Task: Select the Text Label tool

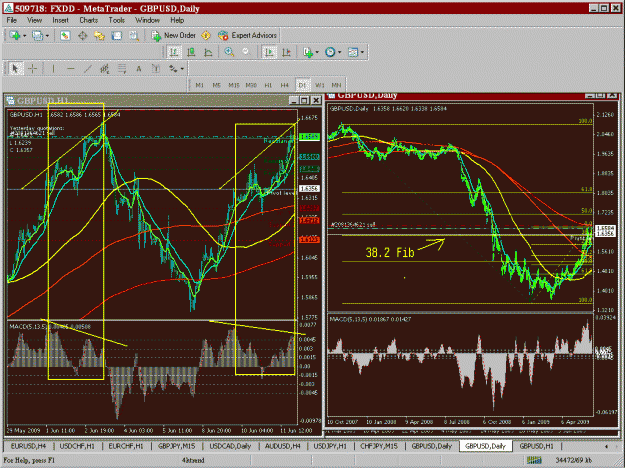Action: tap(156, 69)
